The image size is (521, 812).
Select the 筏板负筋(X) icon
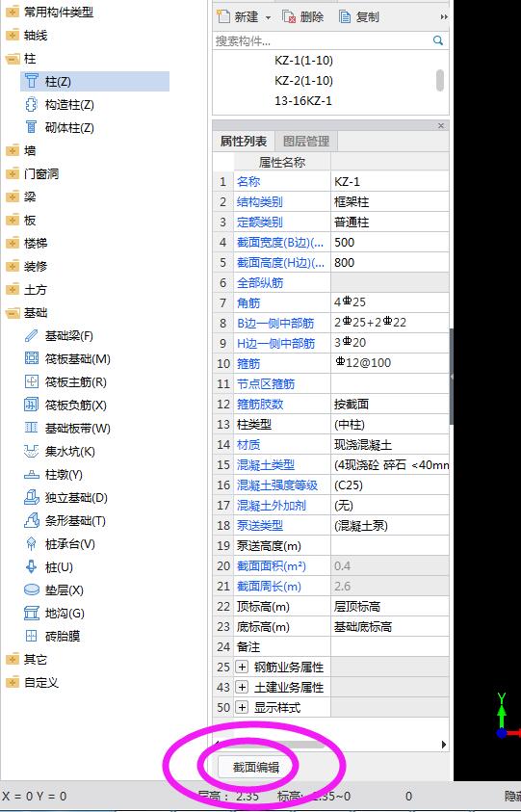pos(32,405)
